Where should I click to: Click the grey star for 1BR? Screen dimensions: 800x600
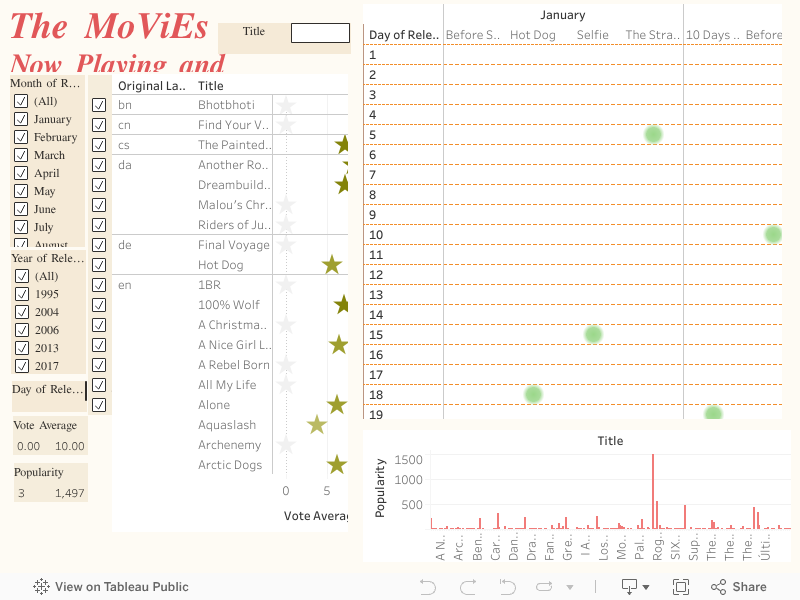click(x=286, y=285)
